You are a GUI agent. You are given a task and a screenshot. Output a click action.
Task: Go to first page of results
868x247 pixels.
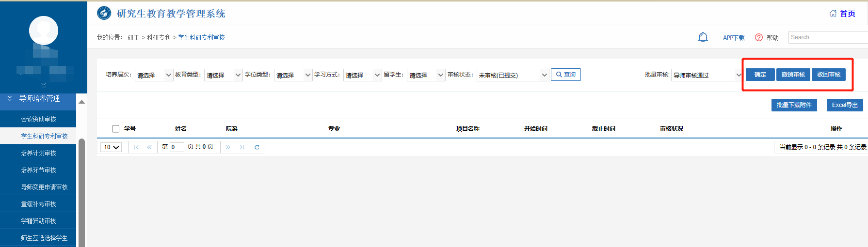coord(136,147)
